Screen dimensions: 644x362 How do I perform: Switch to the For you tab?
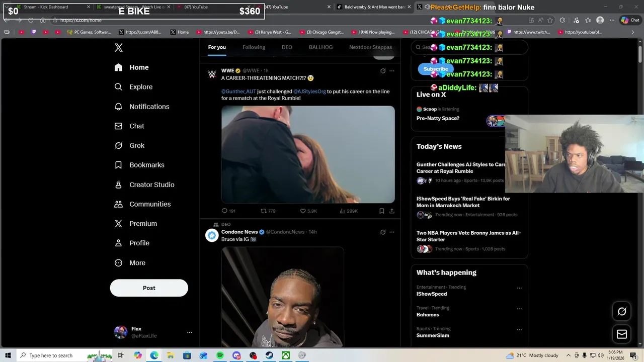[217, 47]
